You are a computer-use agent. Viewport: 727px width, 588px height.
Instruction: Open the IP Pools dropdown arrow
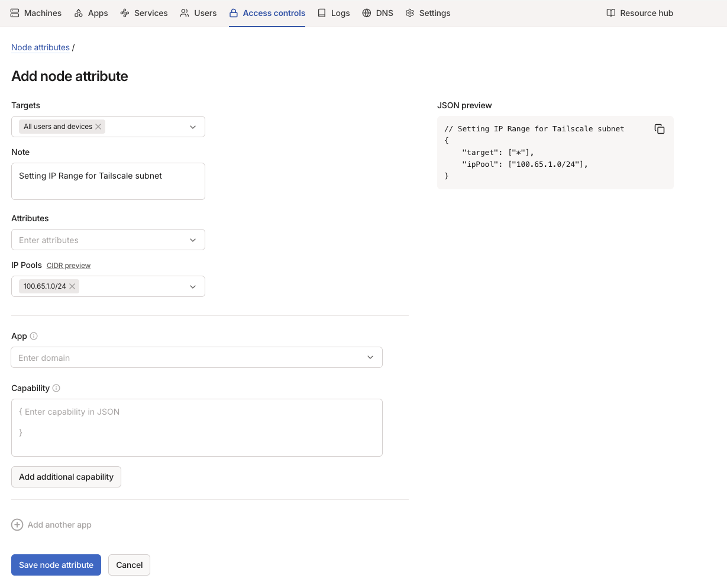pyautogui.click(x=193, y=286)
